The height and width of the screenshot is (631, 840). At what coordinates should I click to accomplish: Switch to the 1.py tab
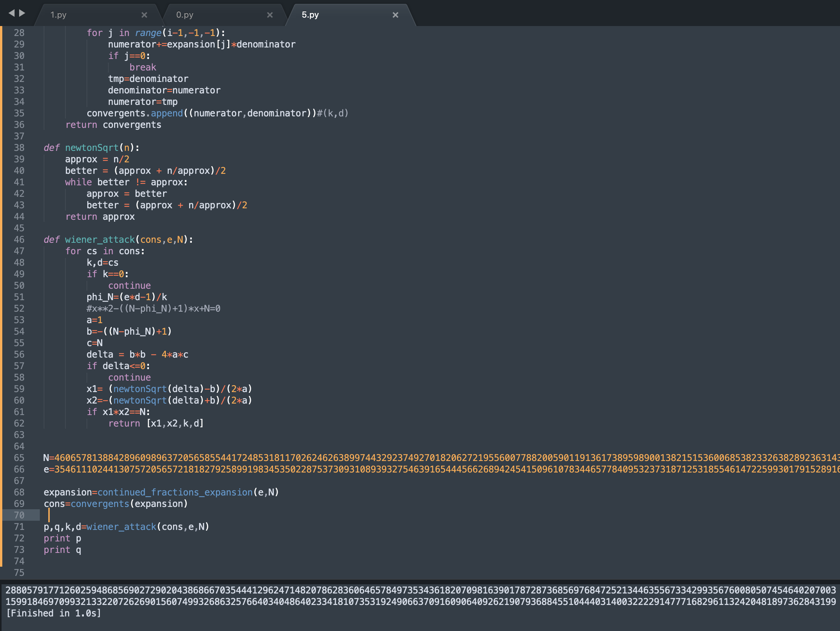(x=59, y=15)
